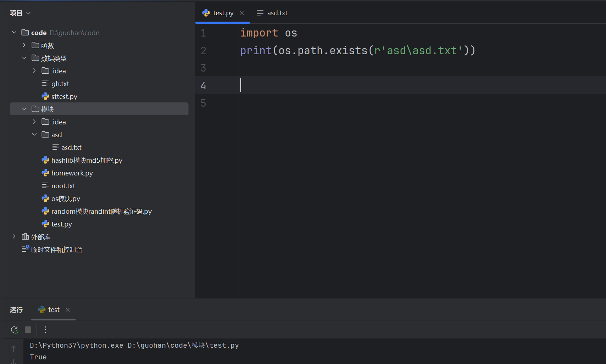The image size is (606, 364).
Task: Click the 外部库 library icon
Action: [x=25, y=237]
